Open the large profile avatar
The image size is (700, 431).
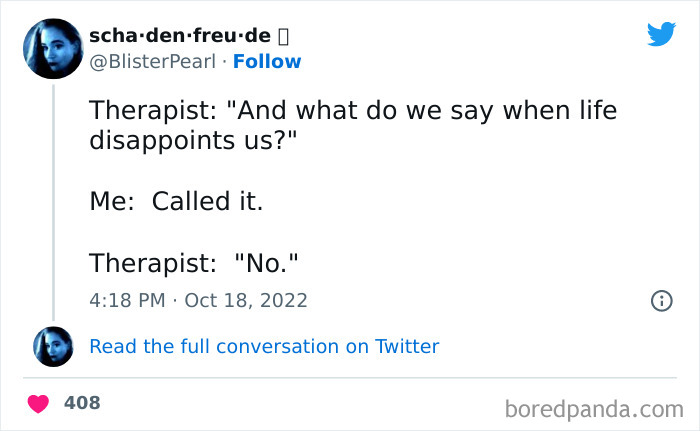point(52,48)
